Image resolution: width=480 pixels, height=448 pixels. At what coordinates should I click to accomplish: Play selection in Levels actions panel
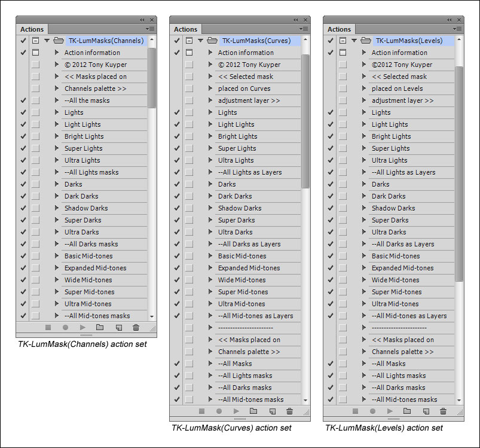(390, 412)
